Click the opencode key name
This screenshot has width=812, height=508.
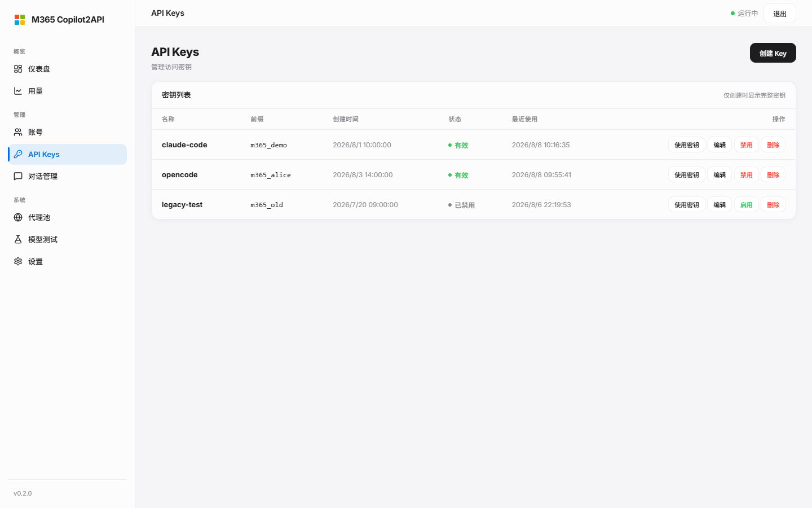[180, 175]
